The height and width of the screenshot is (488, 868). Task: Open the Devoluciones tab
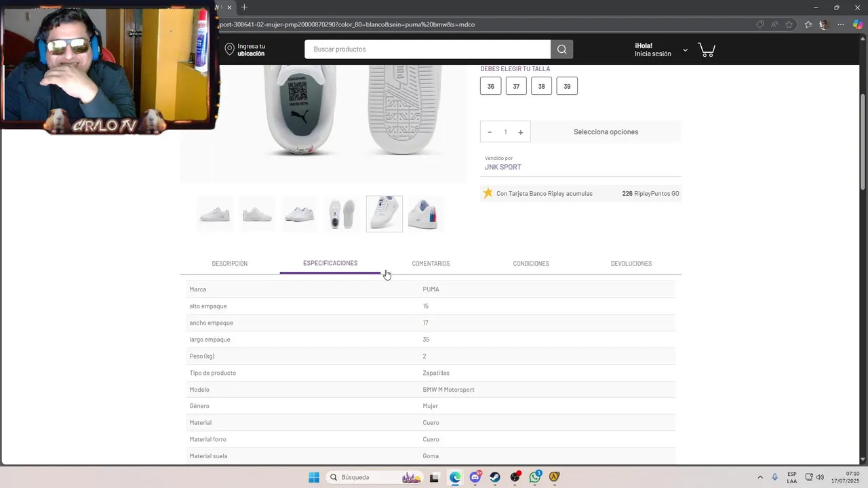(631, 264)
